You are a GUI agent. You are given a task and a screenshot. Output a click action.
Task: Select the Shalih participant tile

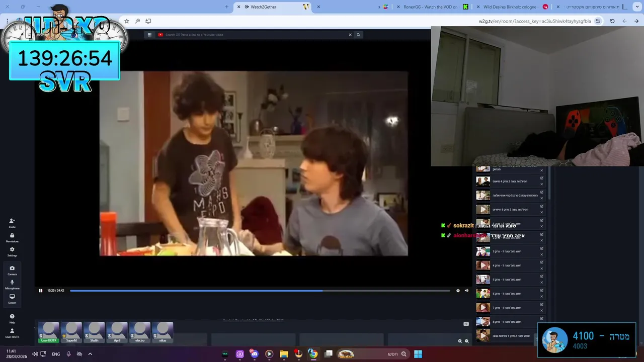click(x=94, y=332)
